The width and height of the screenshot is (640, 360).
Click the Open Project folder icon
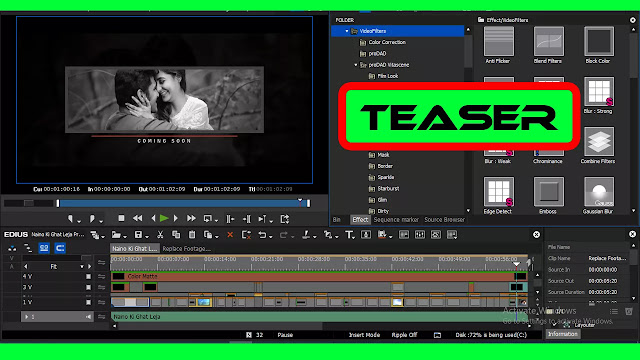[116, 235]
